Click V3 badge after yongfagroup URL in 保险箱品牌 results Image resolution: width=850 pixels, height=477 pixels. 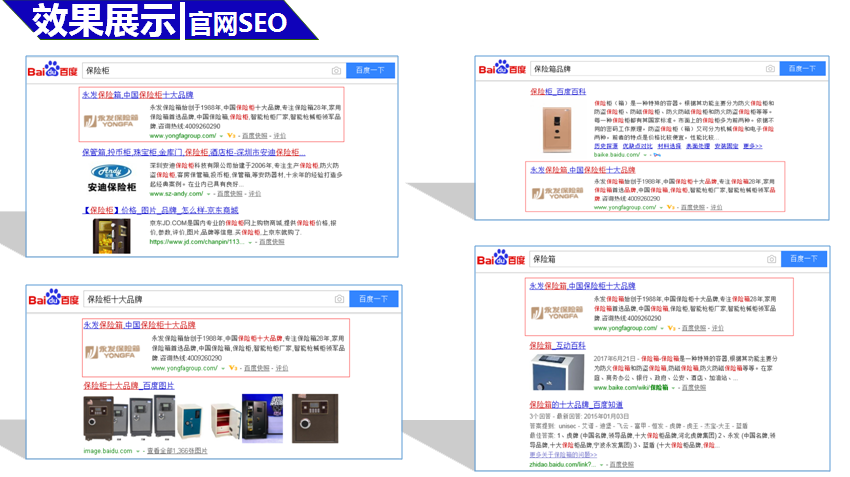point(671,207)
